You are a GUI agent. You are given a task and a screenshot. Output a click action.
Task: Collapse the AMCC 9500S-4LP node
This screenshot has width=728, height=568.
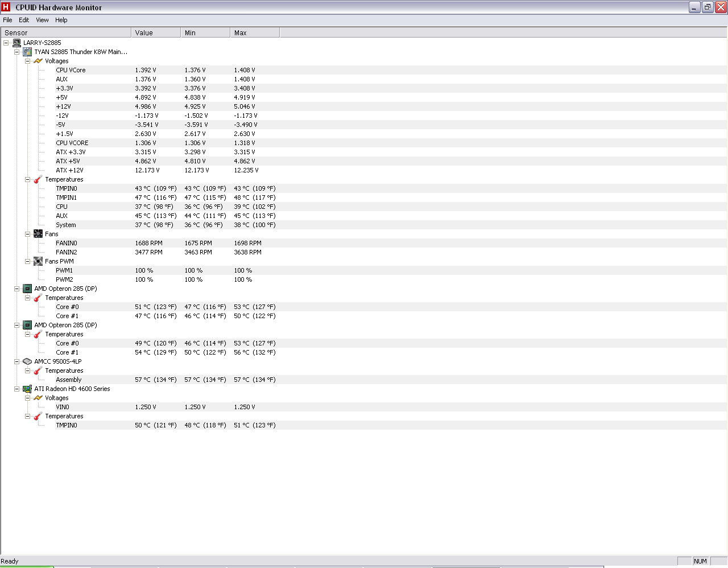click(x=17, y=361)
